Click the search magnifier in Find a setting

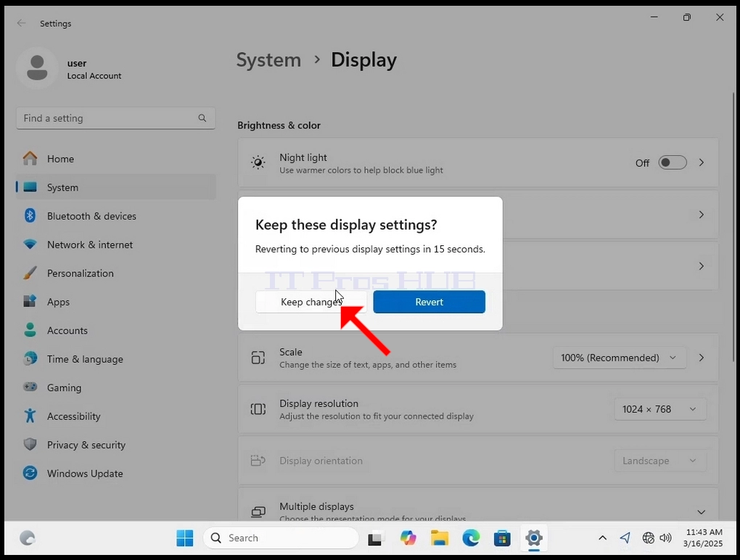tap(202, 118)
